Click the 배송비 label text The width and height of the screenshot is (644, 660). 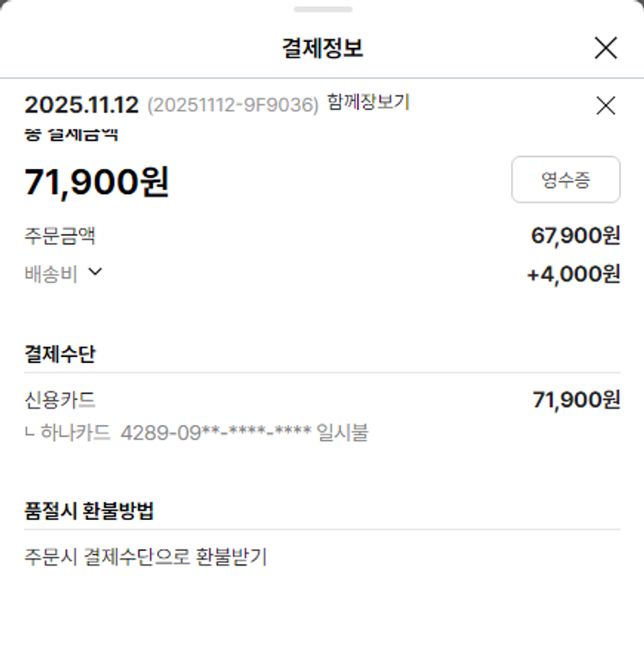pyautogui.click(x=51, y=274)
